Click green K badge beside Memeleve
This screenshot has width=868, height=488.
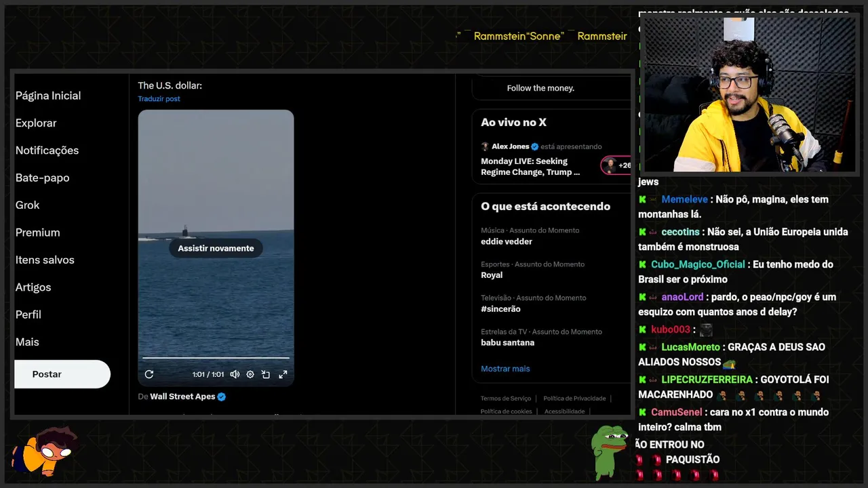(642, 199)
